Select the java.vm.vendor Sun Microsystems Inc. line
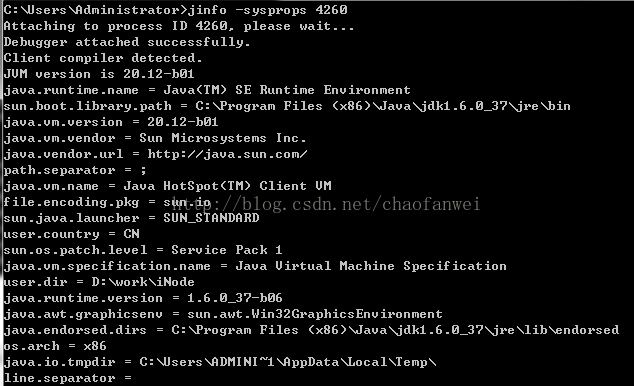The height and width of the screenshot is (386, 634). 155,138
